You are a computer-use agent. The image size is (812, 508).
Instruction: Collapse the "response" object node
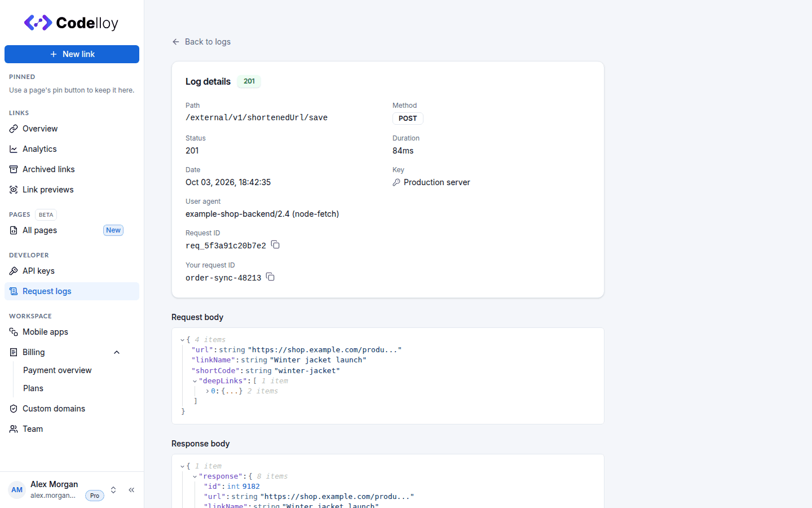point(195,476)
